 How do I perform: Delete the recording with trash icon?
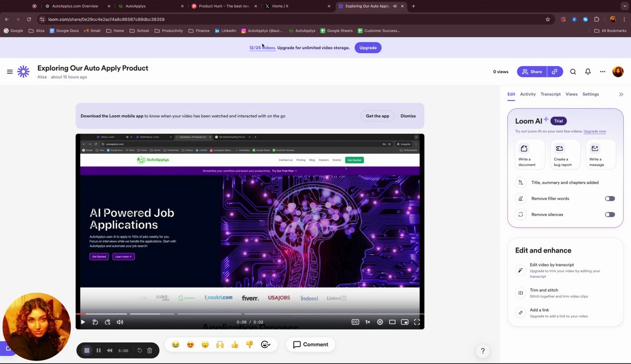(x=150, y=351)
